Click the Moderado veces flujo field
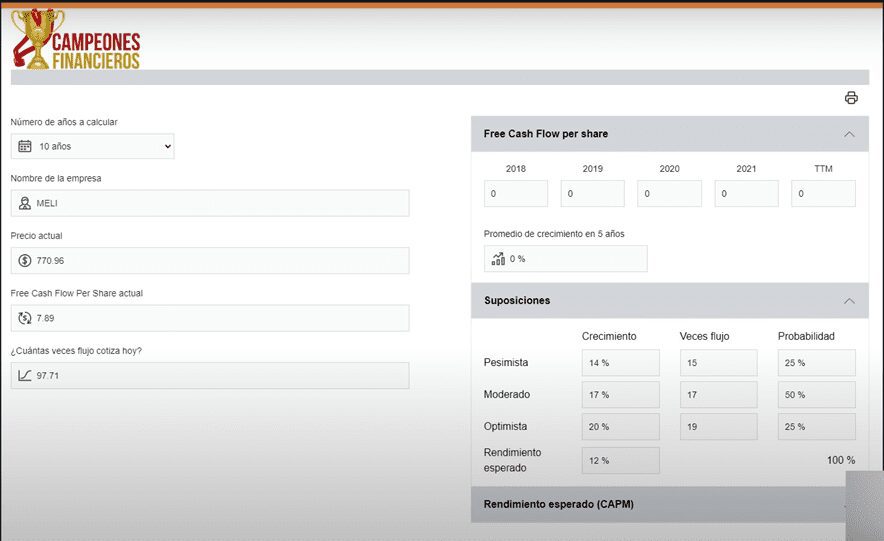The height and width of the screenshot is (541, 884). (718, 395)
